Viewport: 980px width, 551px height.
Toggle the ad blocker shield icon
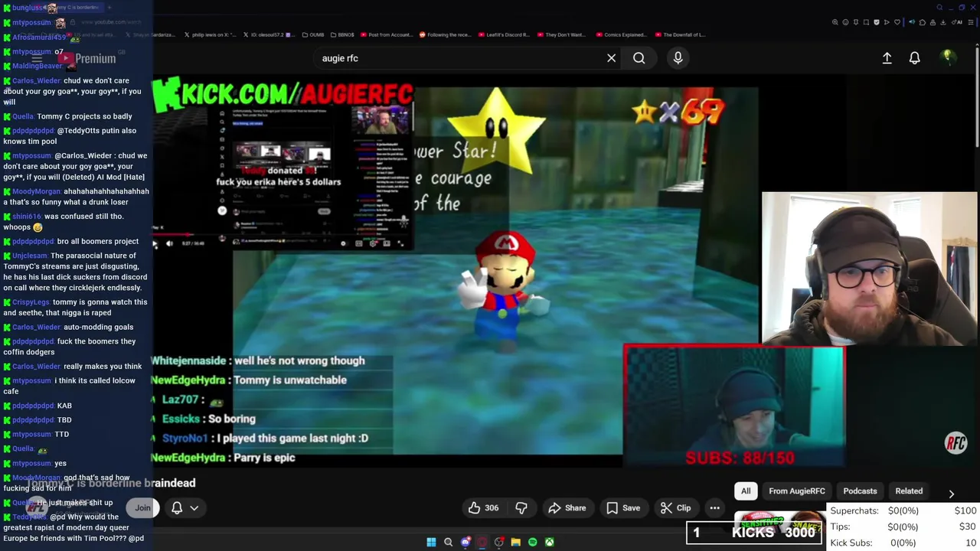click(x=877, y=22)
